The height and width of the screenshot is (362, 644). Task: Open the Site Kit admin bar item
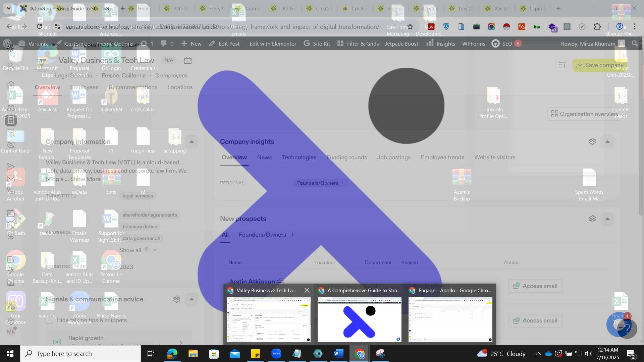point(317,44)
